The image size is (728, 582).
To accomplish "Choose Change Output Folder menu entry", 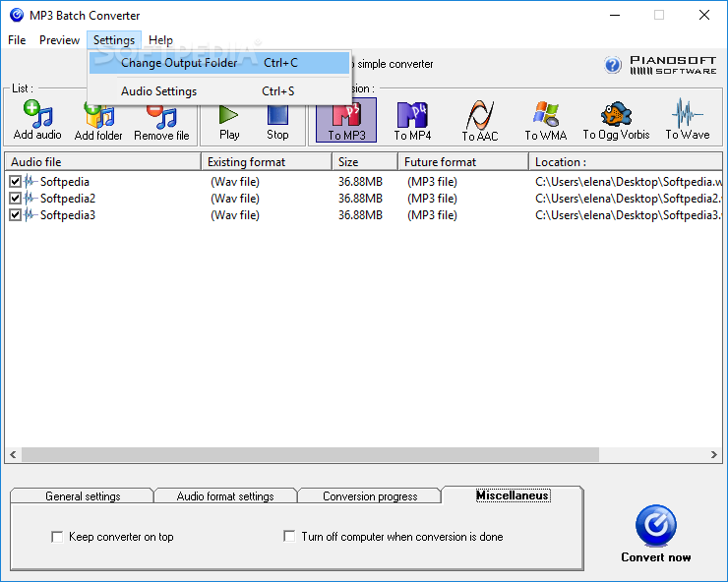I will click(219, 63).
